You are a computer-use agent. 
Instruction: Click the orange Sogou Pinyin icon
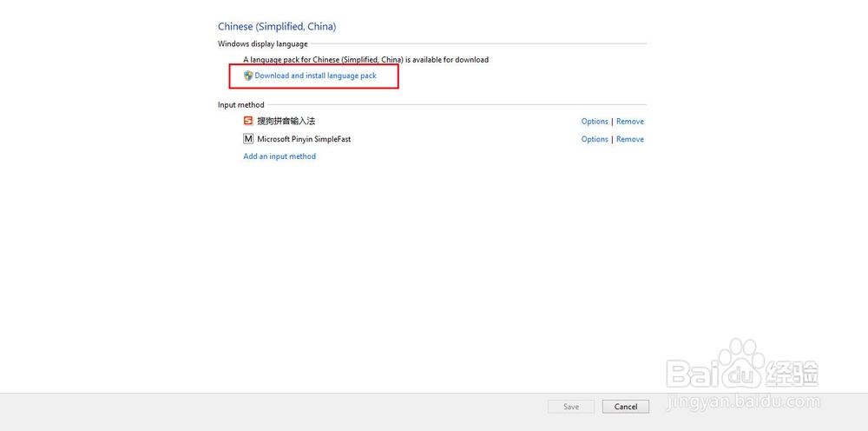(x=248, y=121)
